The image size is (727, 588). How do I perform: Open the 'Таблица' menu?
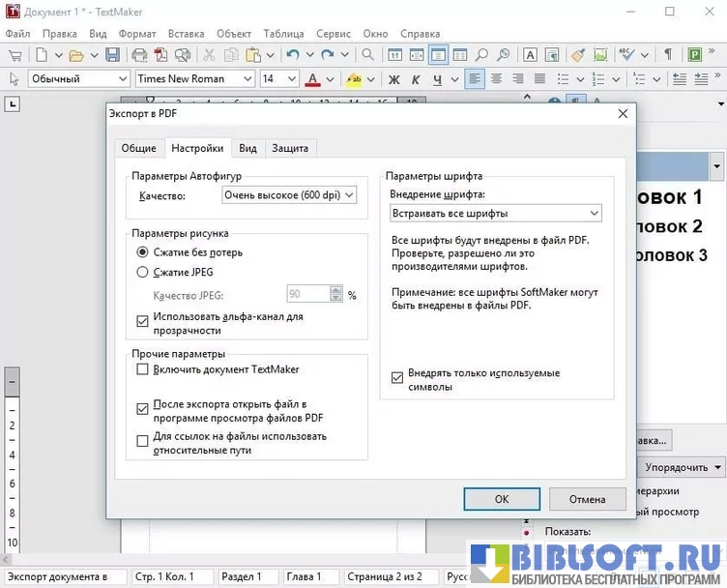click(282, 33)
